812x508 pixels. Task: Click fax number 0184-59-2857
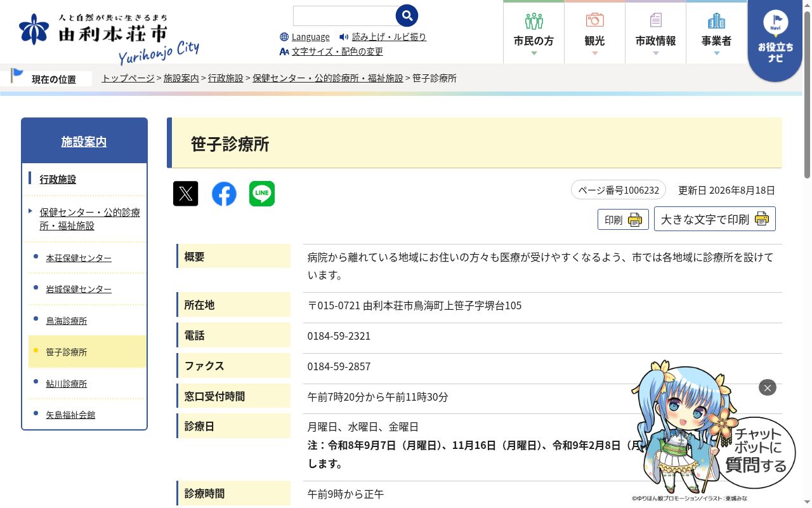tap(339, 366)
